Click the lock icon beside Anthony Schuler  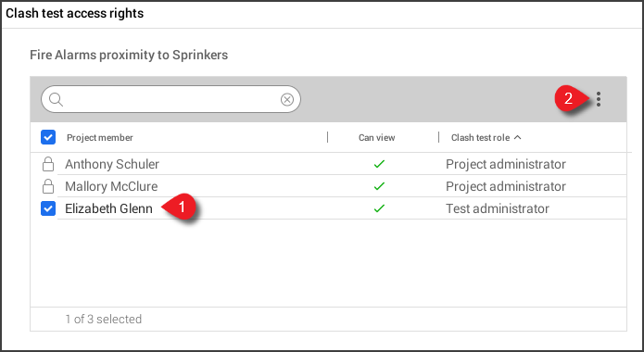click(x=48, y=164)
